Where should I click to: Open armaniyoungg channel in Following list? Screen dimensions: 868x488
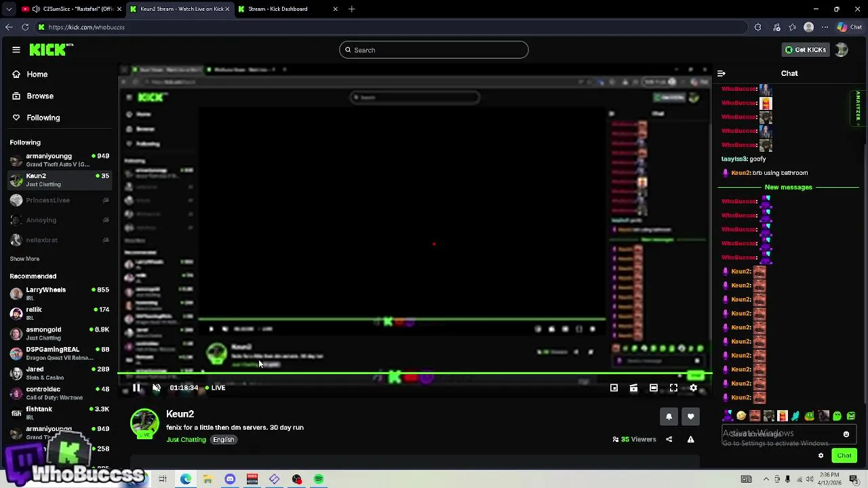point(59,160)
